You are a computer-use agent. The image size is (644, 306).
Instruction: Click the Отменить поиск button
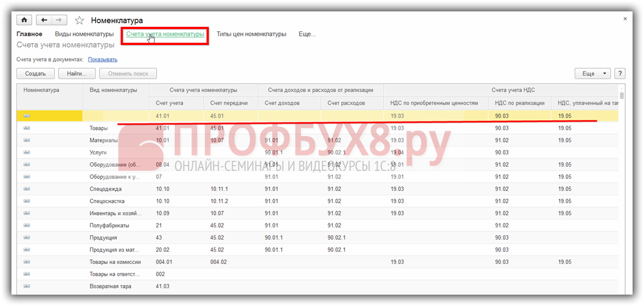[128, 74]
